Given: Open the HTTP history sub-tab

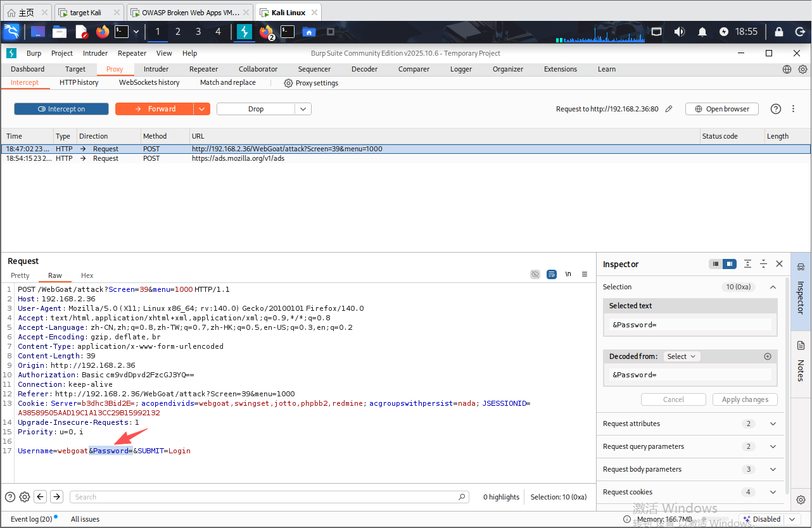Looking at the screenshot, I should 79,82.
